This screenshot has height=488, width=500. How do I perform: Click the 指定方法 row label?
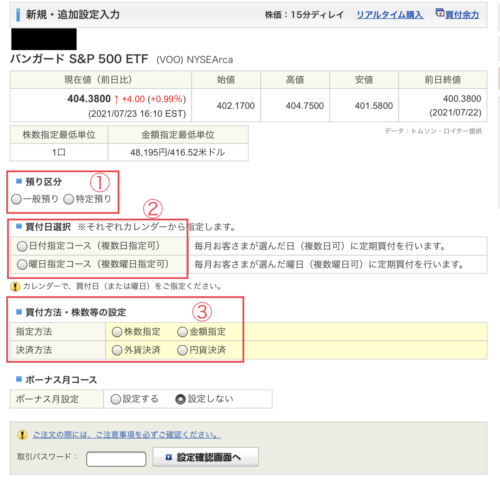(x=34, y=332)
